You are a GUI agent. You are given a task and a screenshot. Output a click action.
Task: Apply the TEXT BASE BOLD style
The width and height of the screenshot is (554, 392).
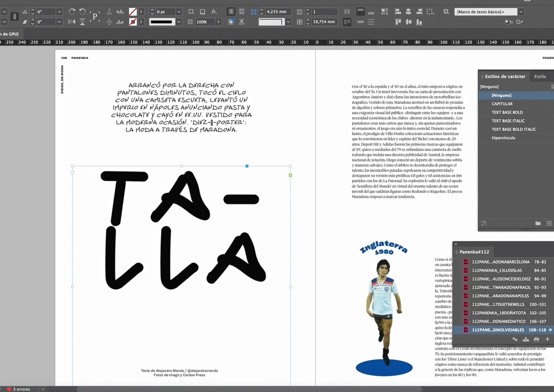point(516,112)
